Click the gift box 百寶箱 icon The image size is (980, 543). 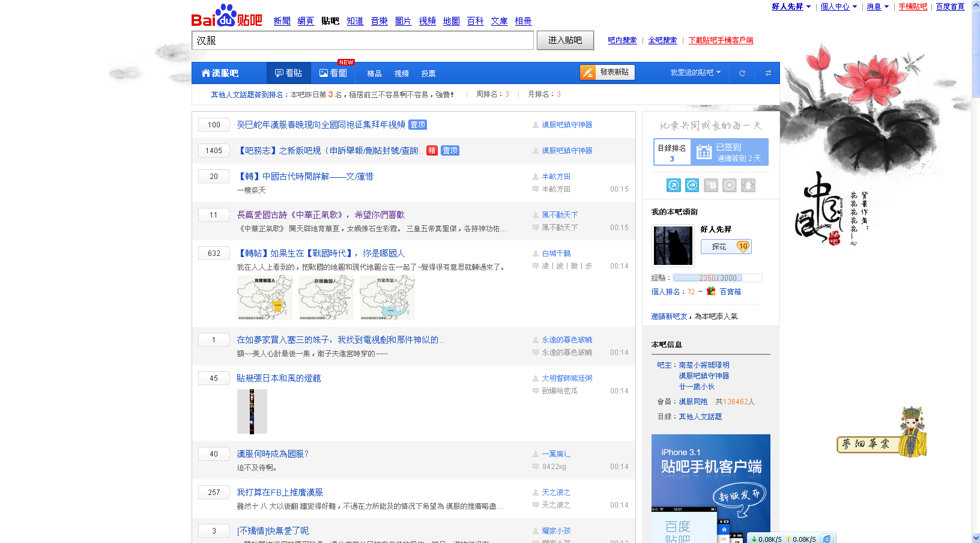[711, 291]
